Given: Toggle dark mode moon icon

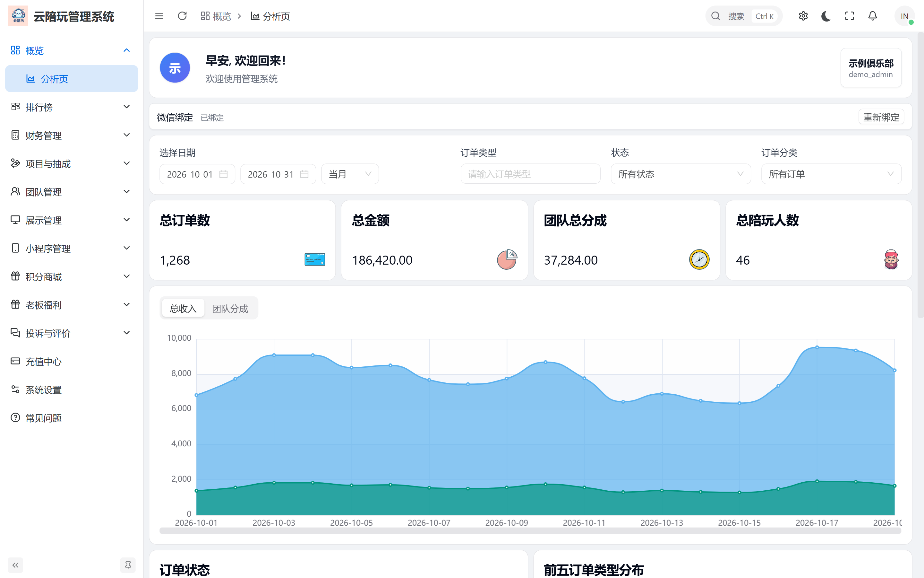Looking at the screenshot, I should [x=826, y=16].
